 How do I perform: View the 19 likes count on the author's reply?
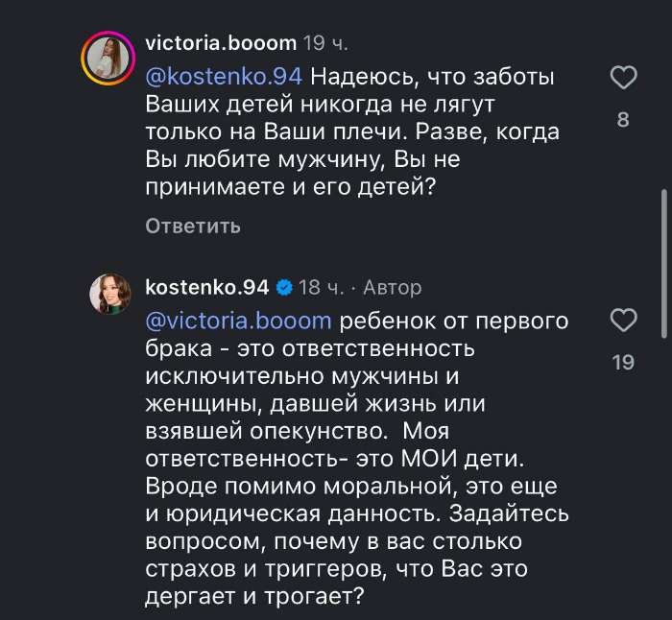623,363
